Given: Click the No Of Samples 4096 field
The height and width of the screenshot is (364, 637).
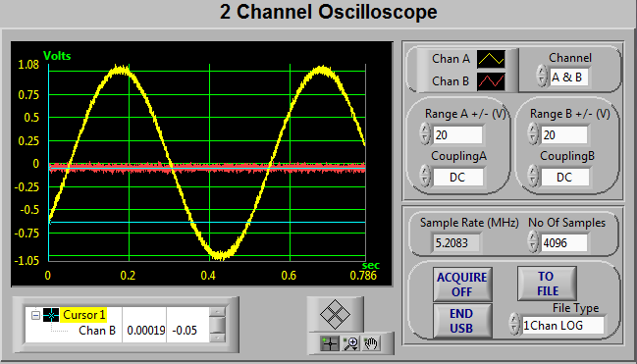Looking at the screenshot, I should click(564, 243).
